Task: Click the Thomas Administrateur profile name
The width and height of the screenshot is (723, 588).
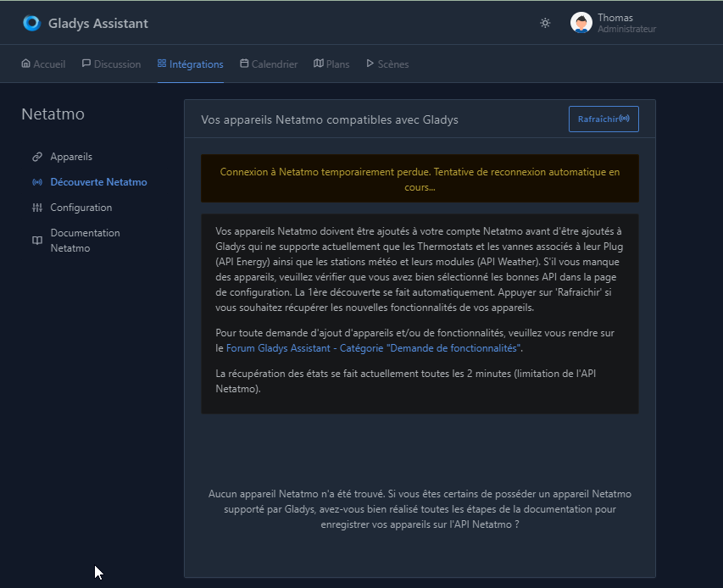Action: (x=626, y=23)
